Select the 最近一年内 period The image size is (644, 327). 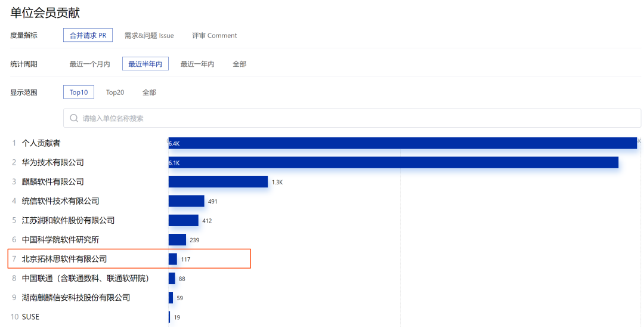197,64
